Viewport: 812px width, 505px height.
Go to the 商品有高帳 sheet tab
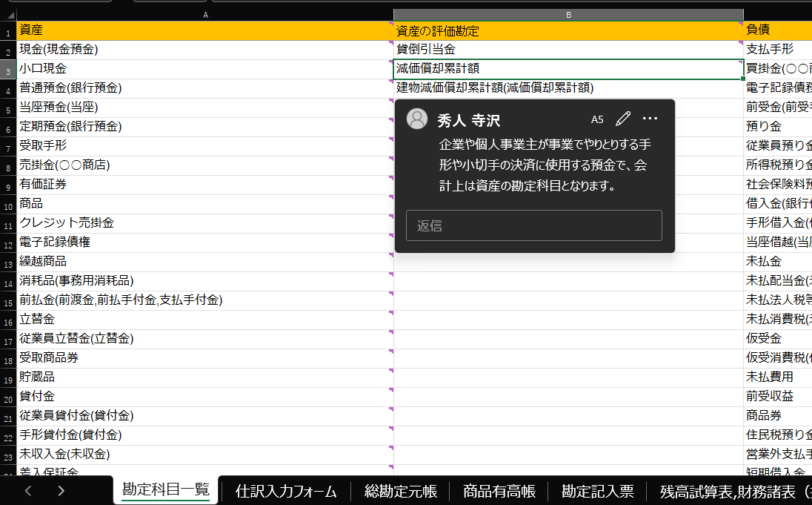tap(499, 490)
